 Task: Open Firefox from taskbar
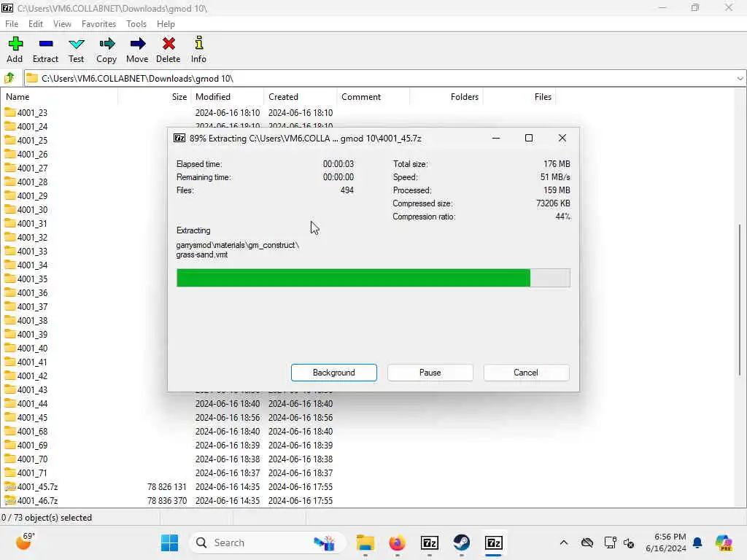pyautogui.click(x=398, y=542)
